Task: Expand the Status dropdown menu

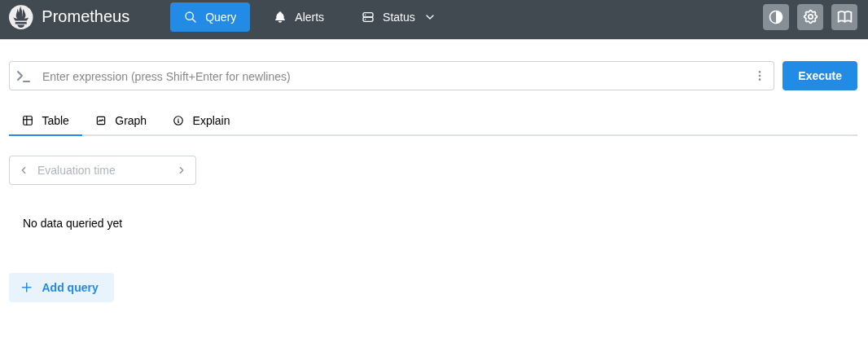Action: click(398, 17)
